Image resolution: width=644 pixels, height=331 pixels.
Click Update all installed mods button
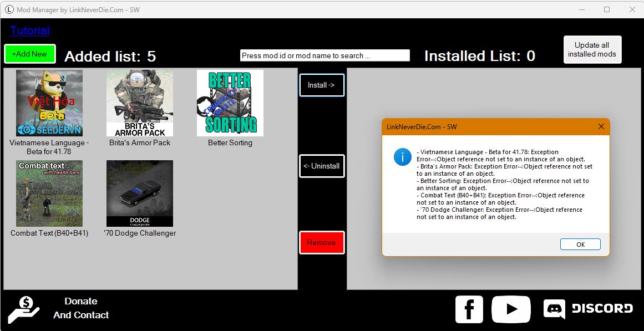tap(592, 50)
